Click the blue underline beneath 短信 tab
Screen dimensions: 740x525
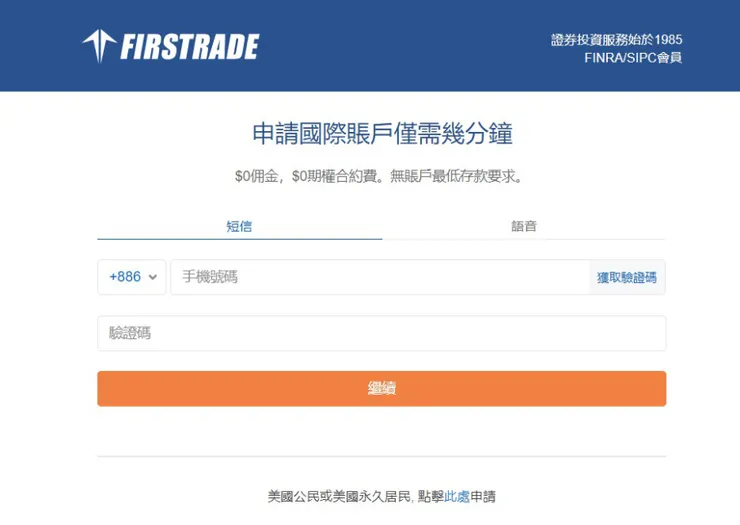click(239, 239)
